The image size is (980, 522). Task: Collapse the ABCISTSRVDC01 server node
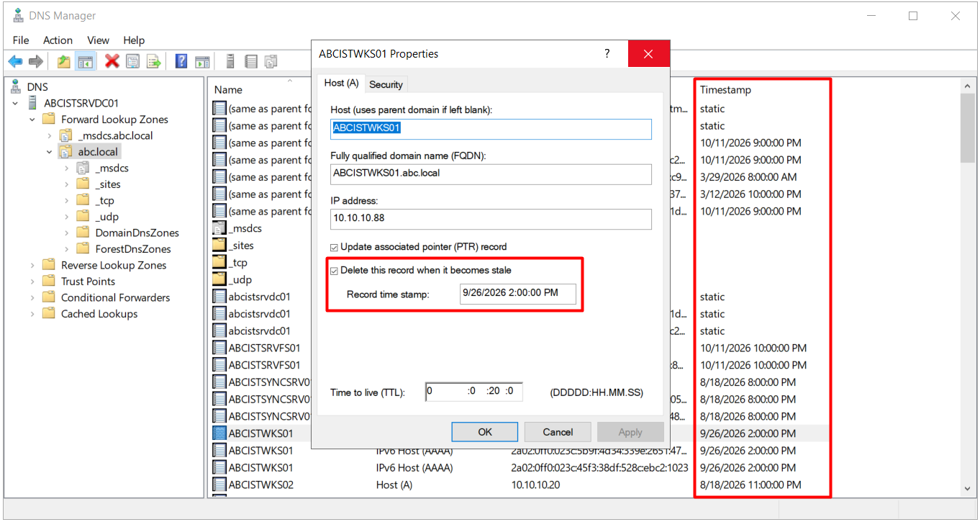16,103
